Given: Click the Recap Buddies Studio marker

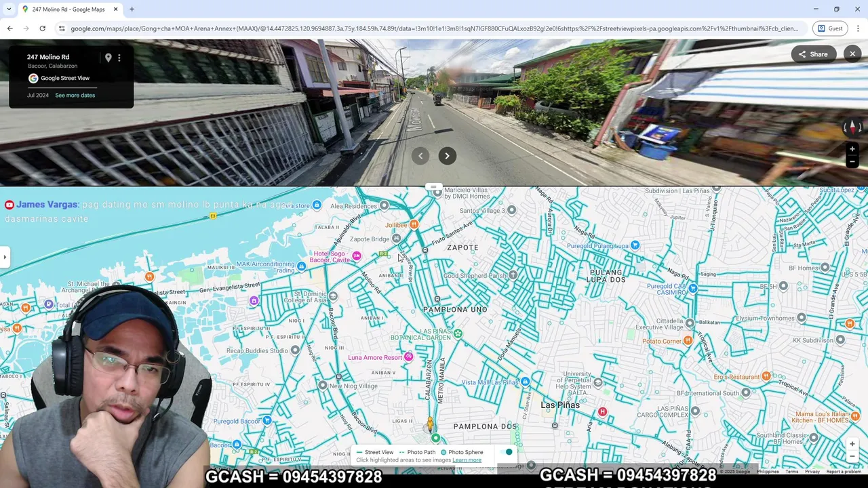Looking at the screenshot, I should (294, 350).
